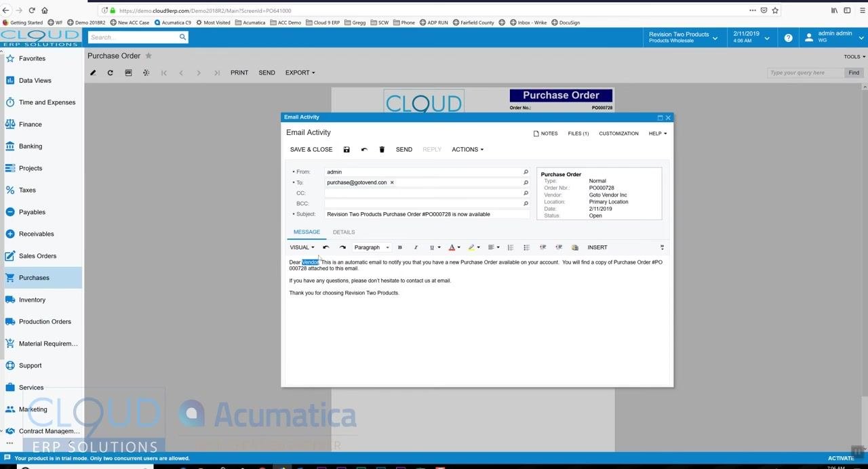Open the admin admin user menu
868x469 pixels.
(833, 37)
